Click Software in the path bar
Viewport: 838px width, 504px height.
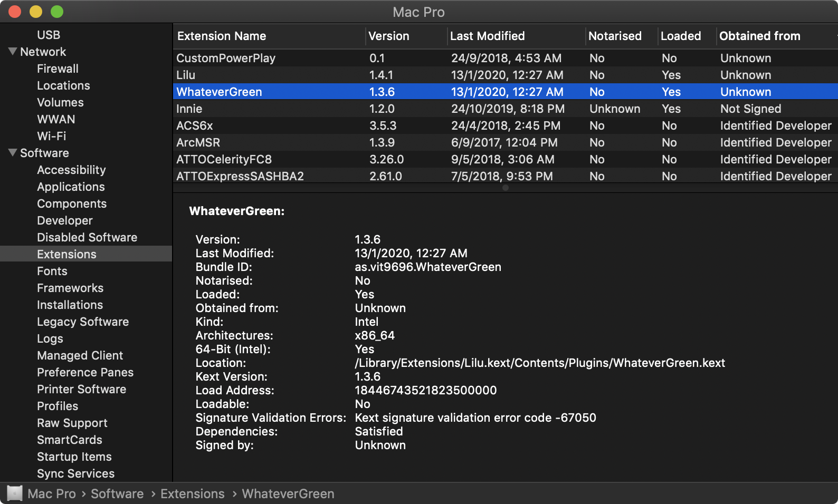[117, 493]
